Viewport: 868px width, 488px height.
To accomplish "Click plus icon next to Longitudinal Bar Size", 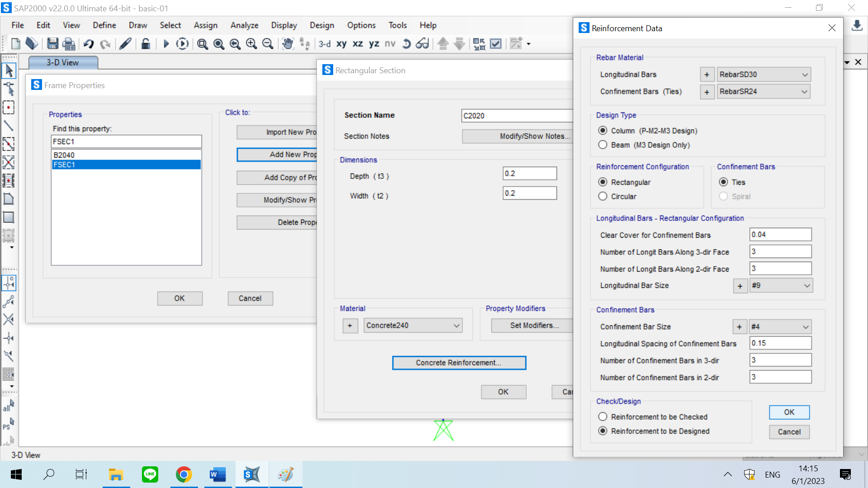I will coord(740,286).
